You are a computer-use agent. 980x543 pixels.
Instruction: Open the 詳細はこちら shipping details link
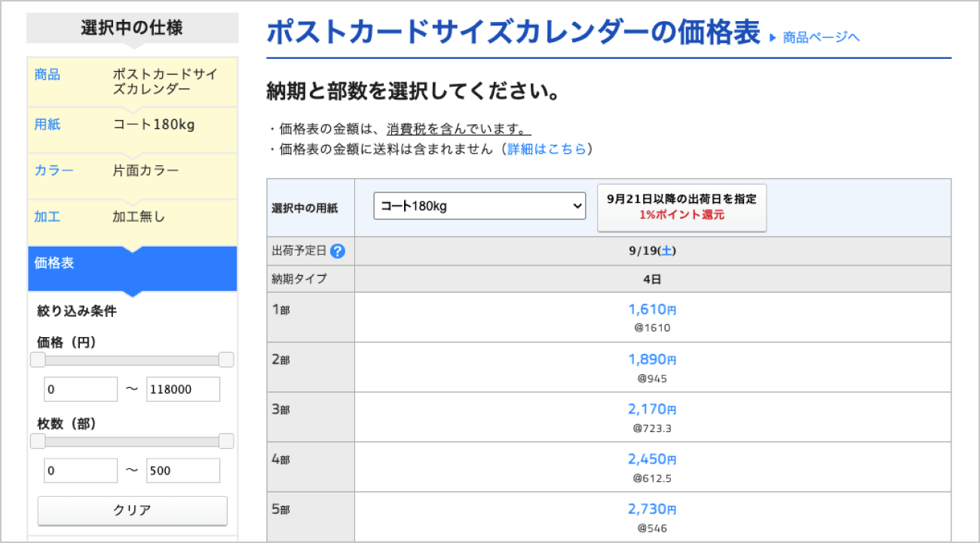[x=547, y=149]
